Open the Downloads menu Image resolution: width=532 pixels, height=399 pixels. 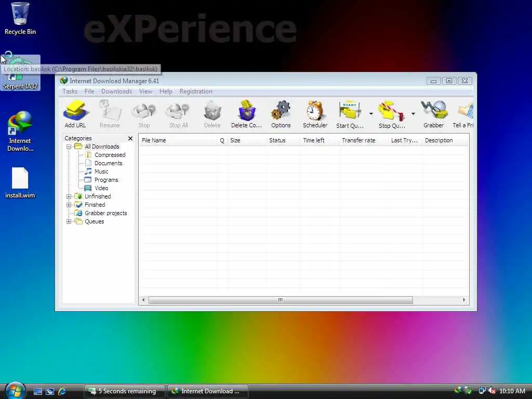[116, 91]
